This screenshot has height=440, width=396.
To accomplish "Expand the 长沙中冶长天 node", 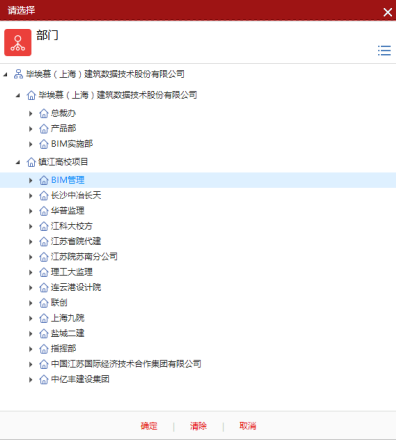I will click(x=31, y=196).
